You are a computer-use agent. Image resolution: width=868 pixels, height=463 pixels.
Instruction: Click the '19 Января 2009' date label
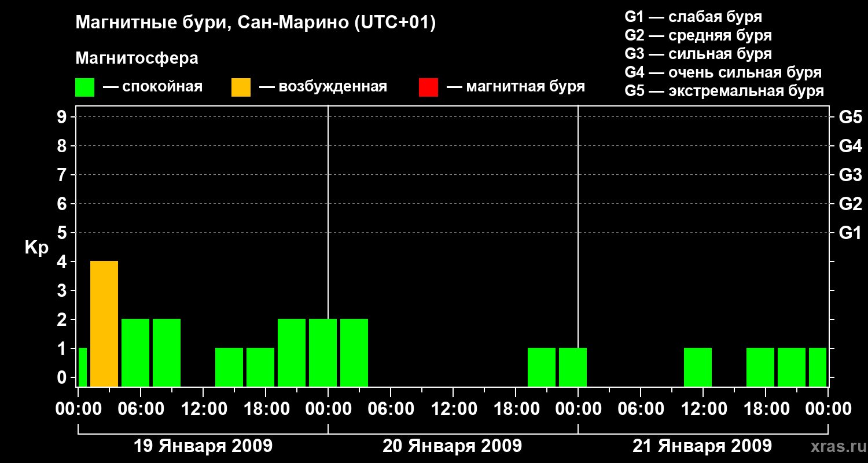[203, 446]
